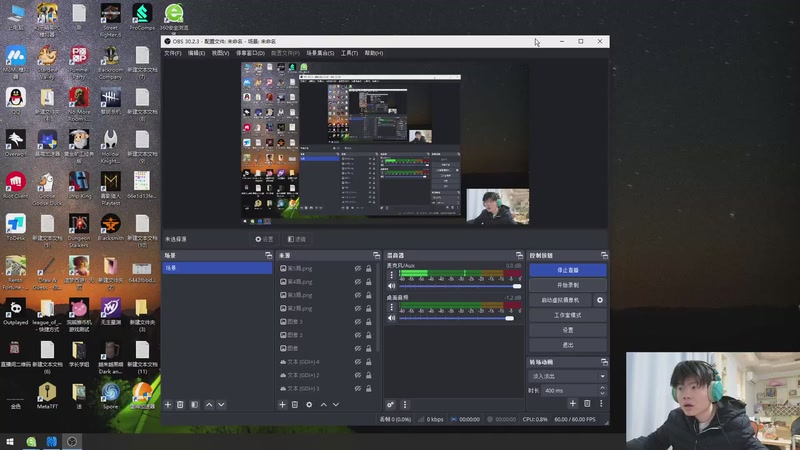Open 帮助(H) menu
Image resolution: width=800 pixels, height=450 pixels.
pyautogui.click(x=374, y=53)
